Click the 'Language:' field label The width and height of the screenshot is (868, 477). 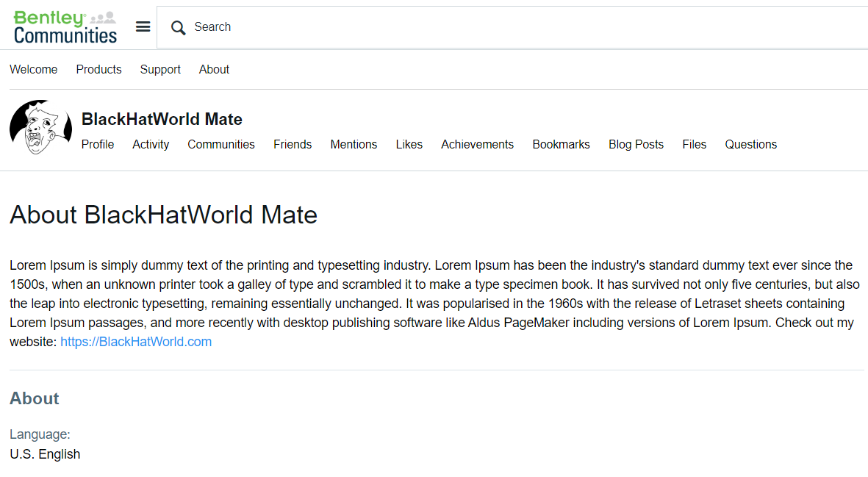(x=40, y=434)
